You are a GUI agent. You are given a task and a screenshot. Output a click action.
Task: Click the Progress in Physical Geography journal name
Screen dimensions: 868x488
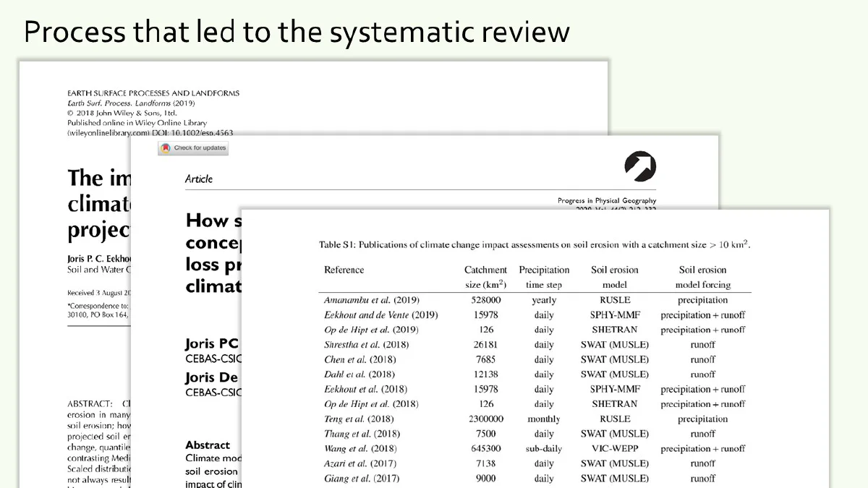pyautogui.click(x=607, y=200)
